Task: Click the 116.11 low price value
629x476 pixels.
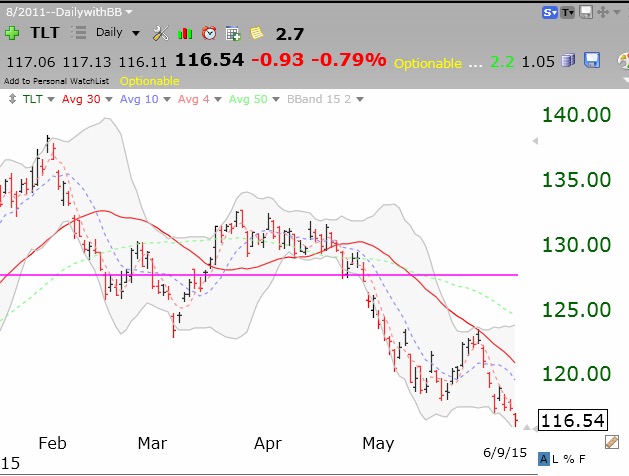Action: point(142,62)
